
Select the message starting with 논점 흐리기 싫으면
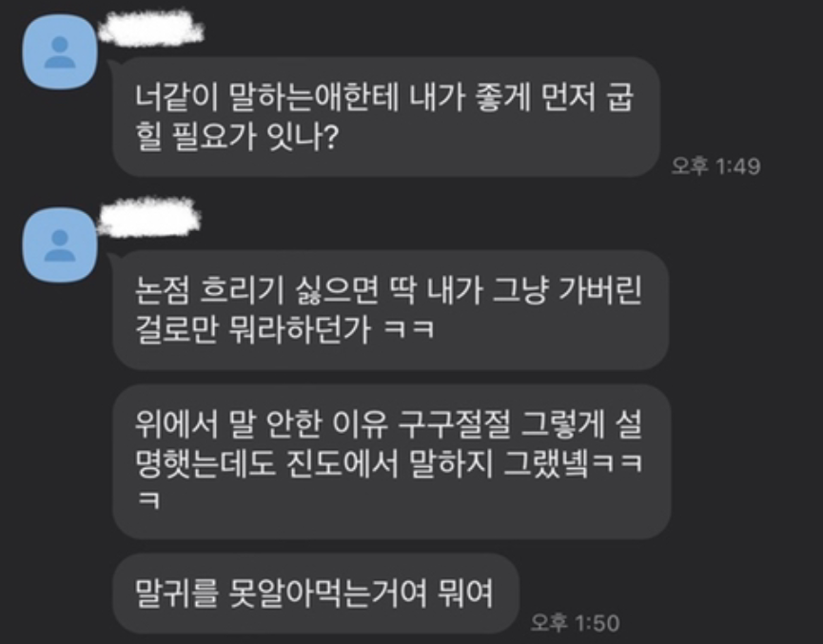tap(391, 310)
